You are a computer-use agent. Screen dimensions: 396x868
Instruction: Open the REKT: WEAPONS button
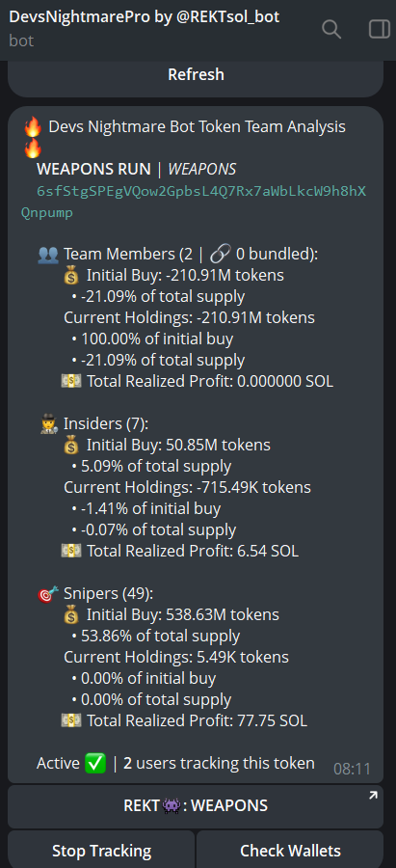click(x=196, y=805)
